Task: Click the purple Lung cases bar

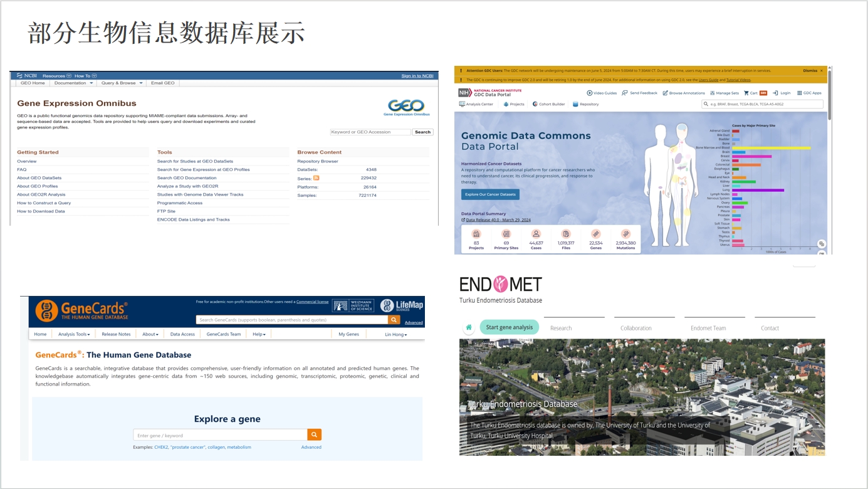Action: click(758, 190)
